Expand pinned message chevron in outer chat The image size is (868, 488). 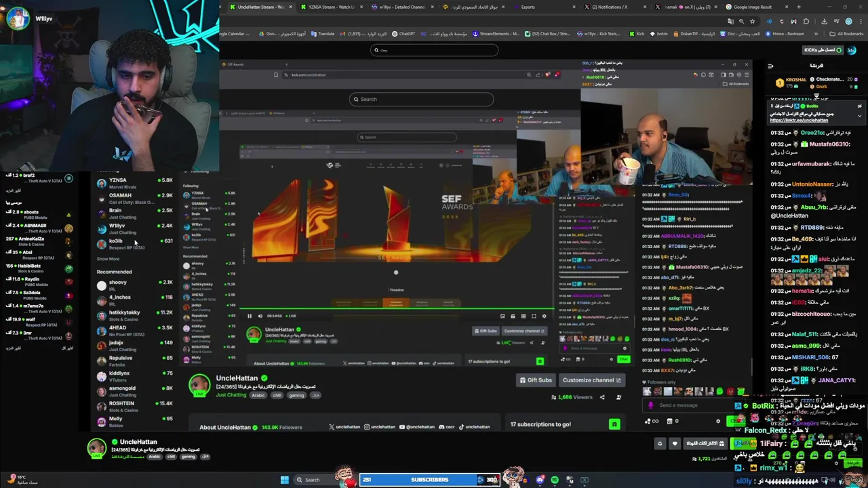(x=859, y=116)
